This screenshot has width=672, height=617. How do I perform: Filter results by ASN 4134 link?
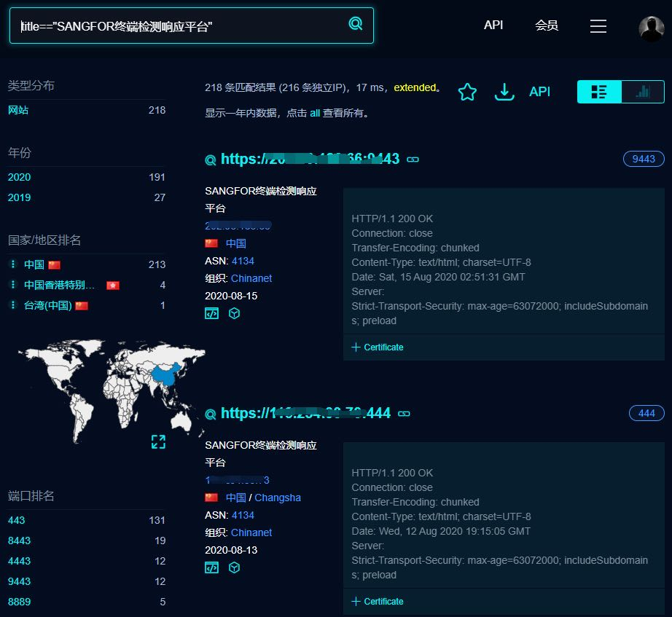[x=243, y=261]
